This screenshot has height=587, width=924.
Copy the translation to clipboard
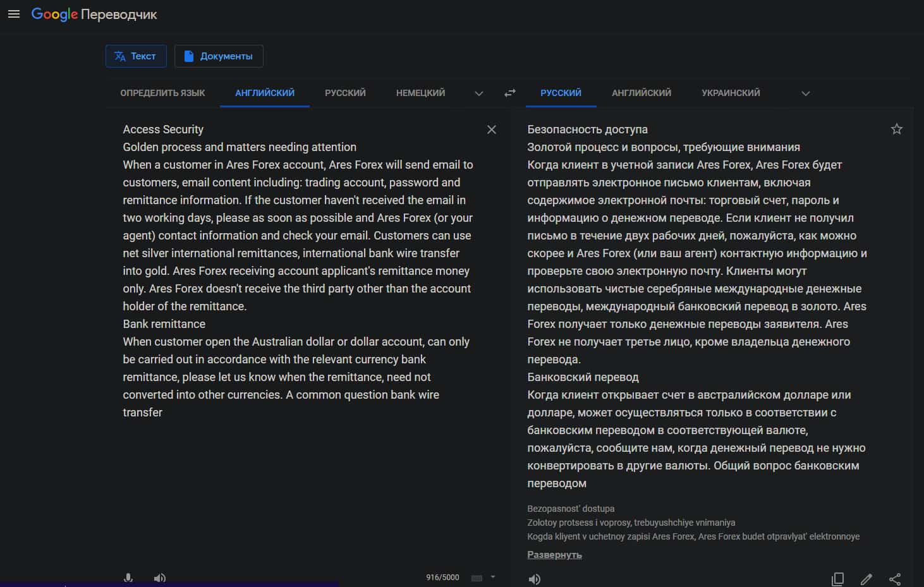click(x=837, y=579)
